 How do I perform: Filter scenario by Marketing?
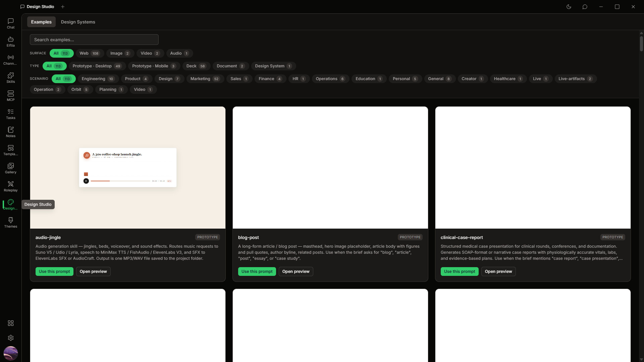tap(205, 79)
